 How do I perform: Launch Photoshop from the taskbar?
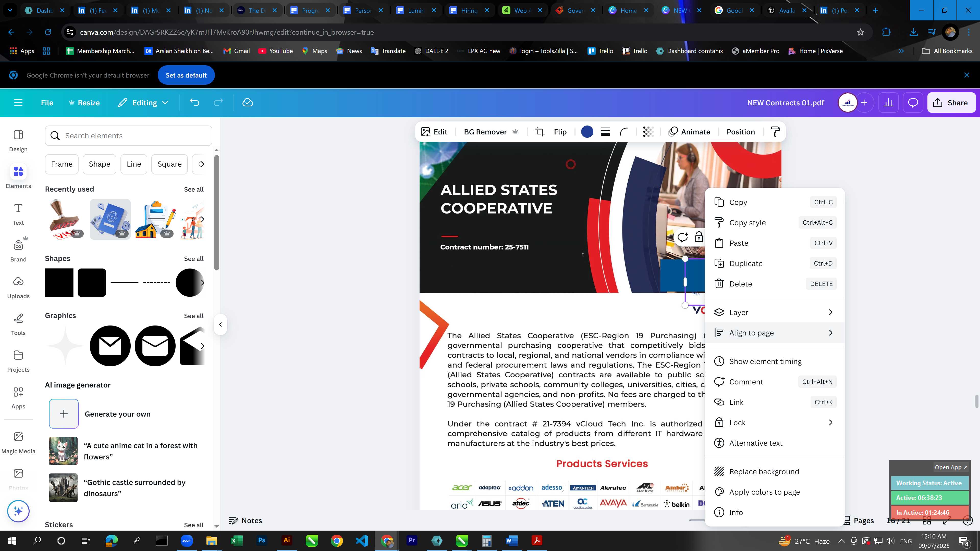[261, 540]
